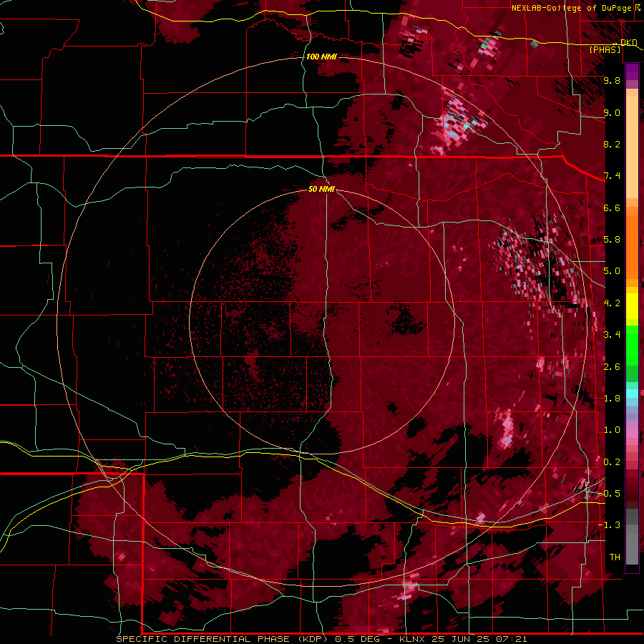Click the "NEXLAB-College of DuPage" header text
The width and height of the screenshot is (644, 644).
572,8
